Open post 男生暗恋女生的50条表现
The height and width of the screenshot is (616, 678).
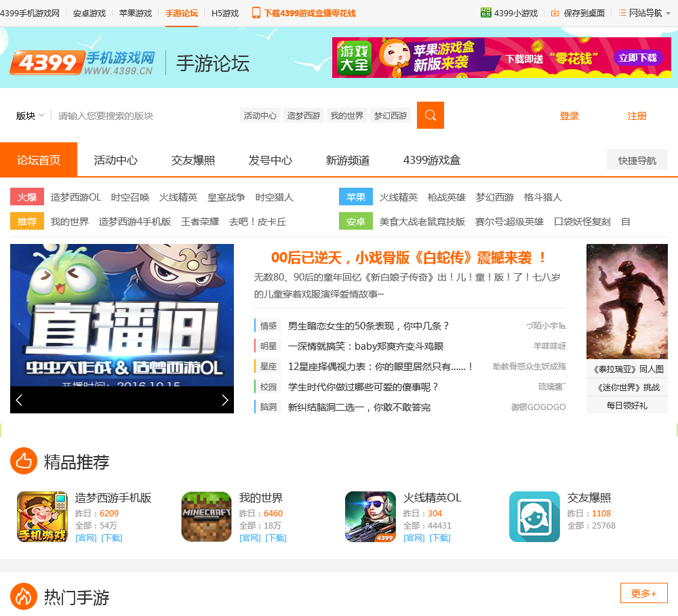pyautogui.click(x=368, y=326)
